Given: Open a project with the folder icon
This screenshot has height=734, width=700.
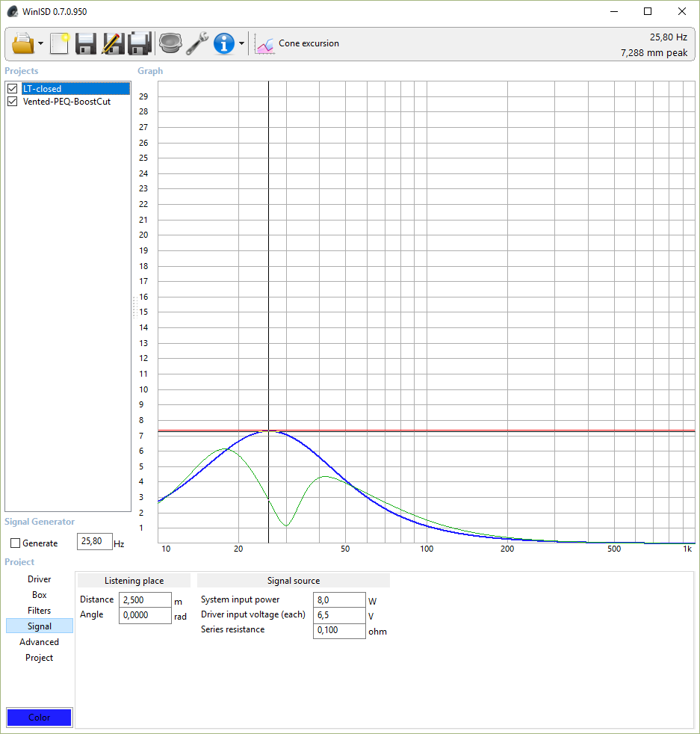Looking at the screenshot, I should [x=22, y=43].
